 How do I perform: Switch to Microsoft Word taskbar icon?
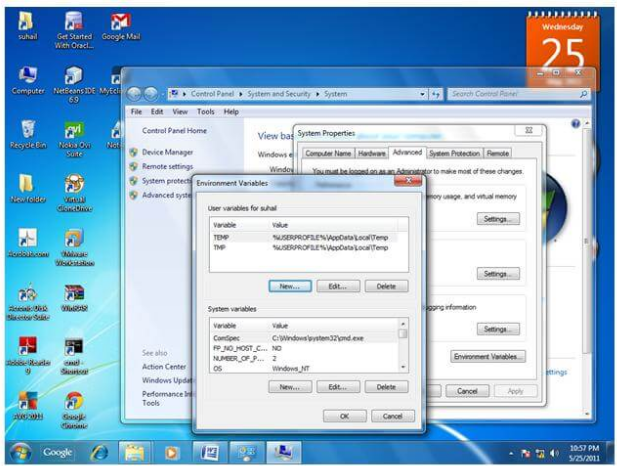coord(209,453)
